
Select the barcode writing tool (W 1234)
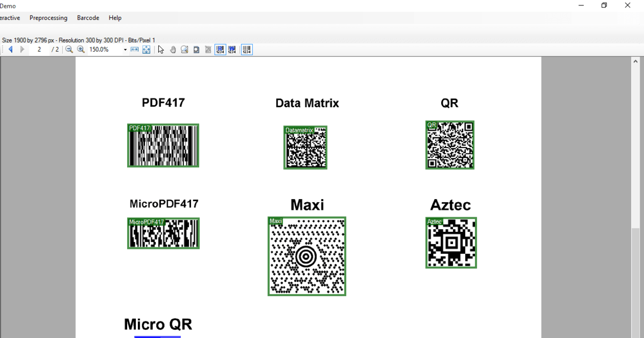(232, 49)
